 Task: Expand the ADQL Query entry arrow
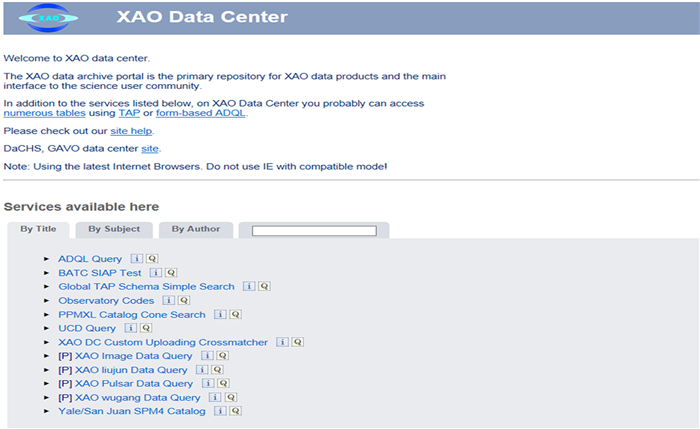(x=46, y=259)
